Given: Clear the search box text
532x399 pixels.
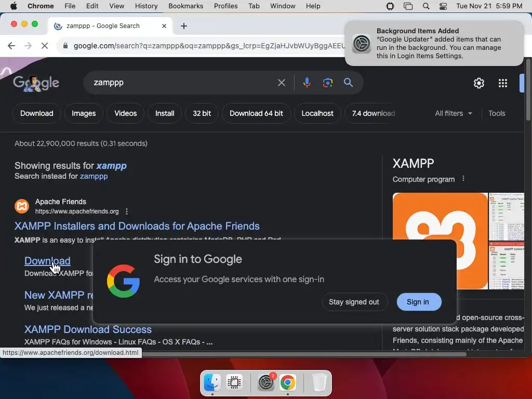Looking at the screenshot, I should pos(281,83).
